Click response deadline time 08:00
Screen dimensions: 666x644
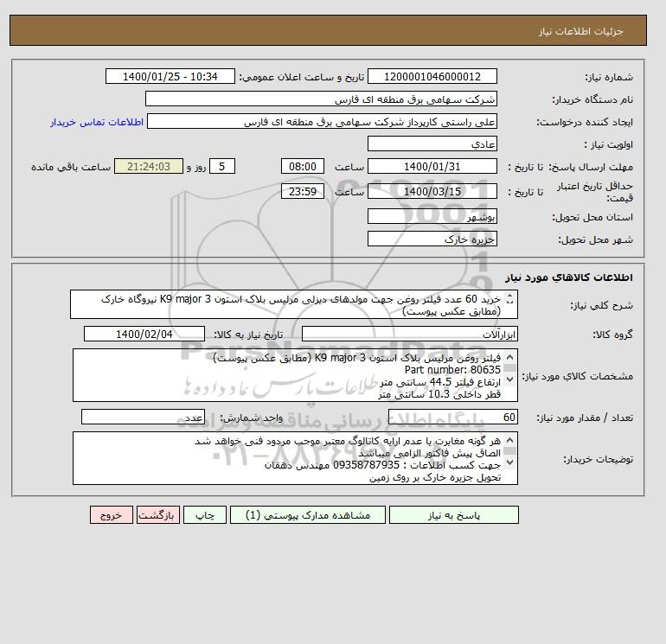(x=303, y=167)
